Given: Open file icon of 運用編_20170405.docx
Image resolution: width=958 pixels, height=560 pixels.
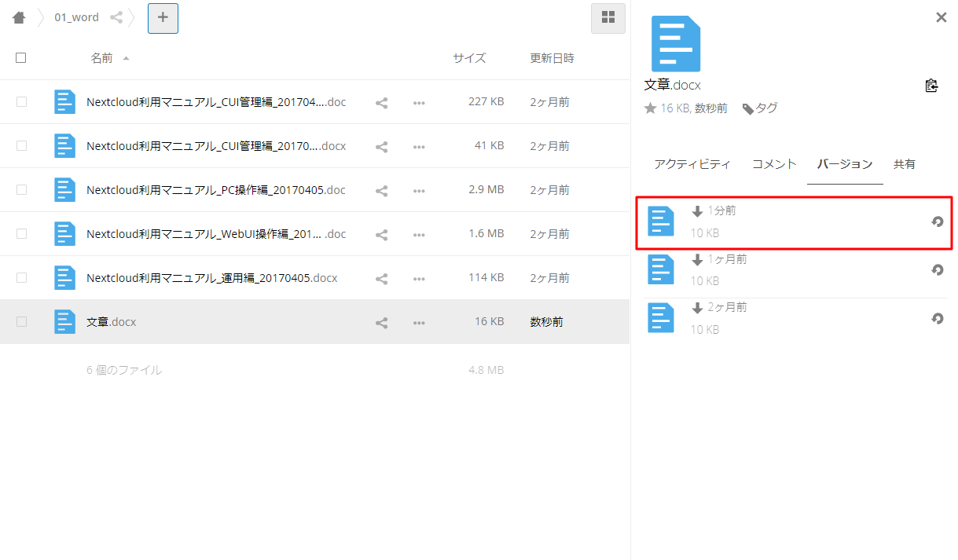Looking at the screenshot, I should (64, 278).
